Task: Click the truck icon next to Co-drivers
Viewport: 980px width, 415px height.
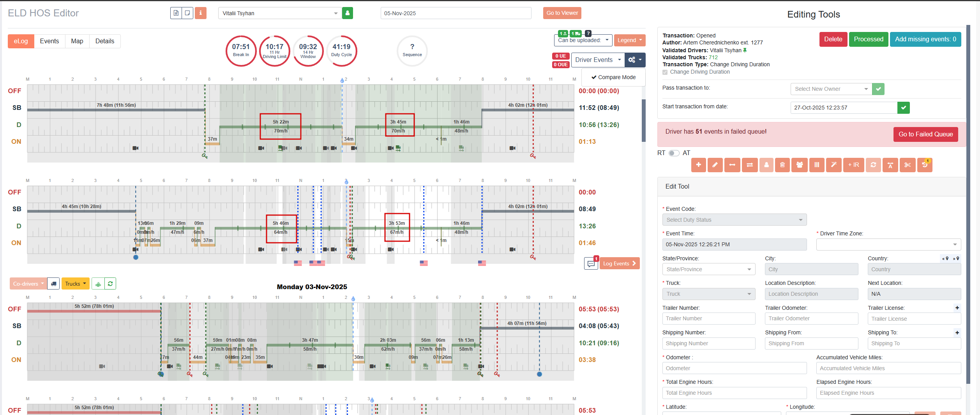Action: (x=54, y=284)
